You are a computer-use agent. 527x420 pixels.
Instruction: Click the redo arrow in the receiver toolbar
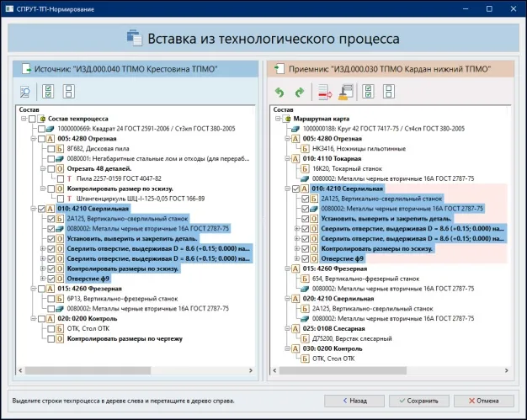tap(299, 91)
